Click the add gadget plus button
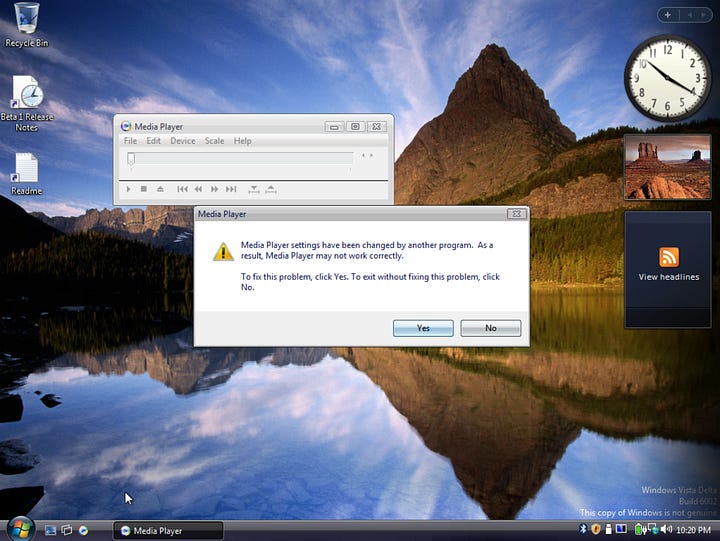This screenshot has width=720, height=541. pyautogui.click(x=668, y=15)
